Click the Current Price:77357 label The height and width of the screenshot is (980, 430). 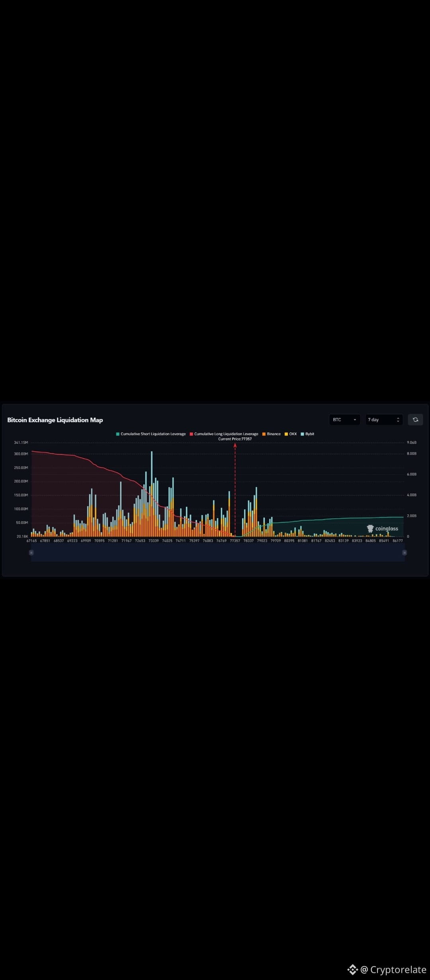(x=235, y=439)
